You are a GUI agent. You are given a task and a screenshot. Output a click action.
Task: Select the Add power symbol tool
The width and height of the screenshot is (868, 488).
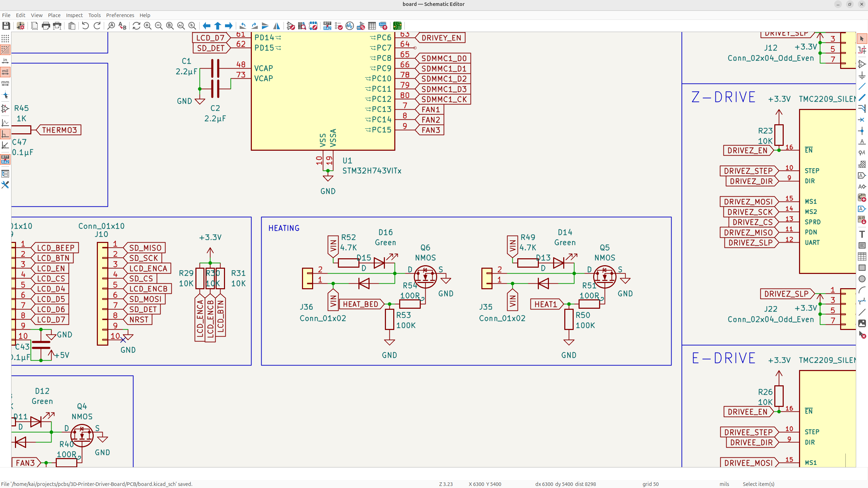862,75
